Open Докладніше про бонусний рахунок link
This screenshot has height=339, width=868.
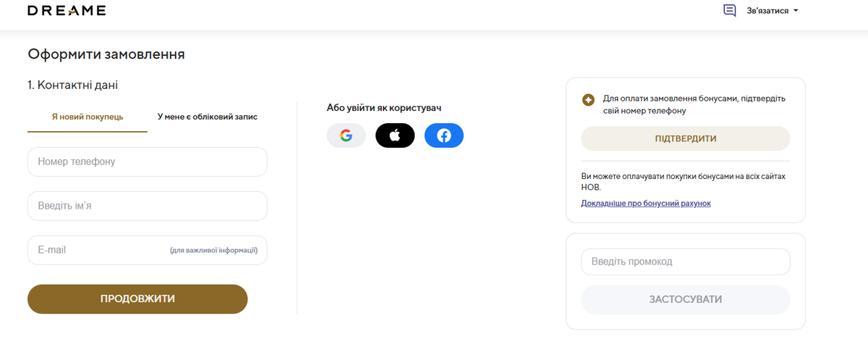coord(646,204)
